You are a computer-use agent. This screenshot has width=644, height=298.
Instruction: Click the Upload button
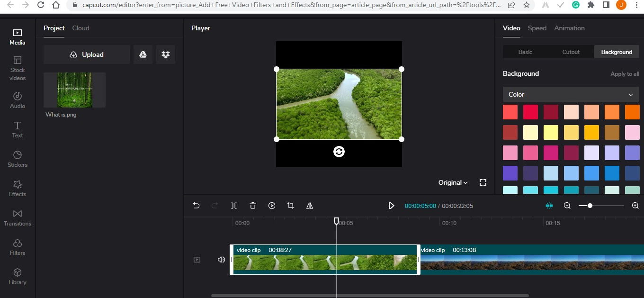(x=87, y=54)
